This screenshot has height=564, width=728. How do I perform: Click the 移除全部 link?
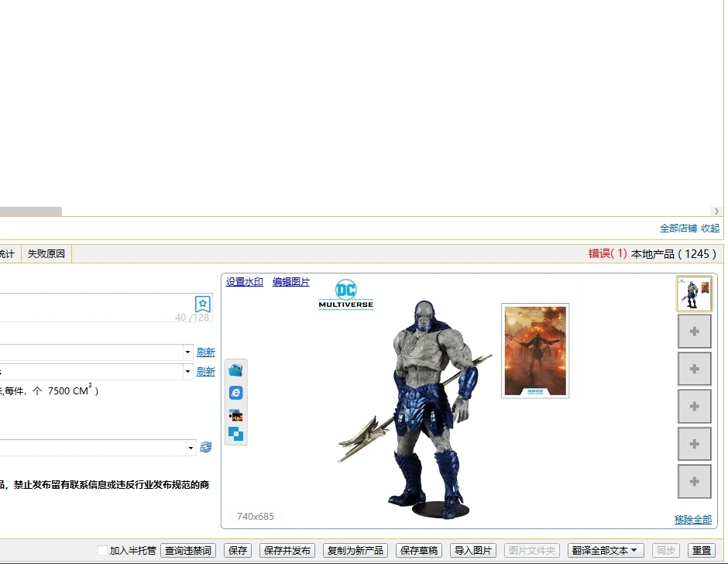coord(692,519)
